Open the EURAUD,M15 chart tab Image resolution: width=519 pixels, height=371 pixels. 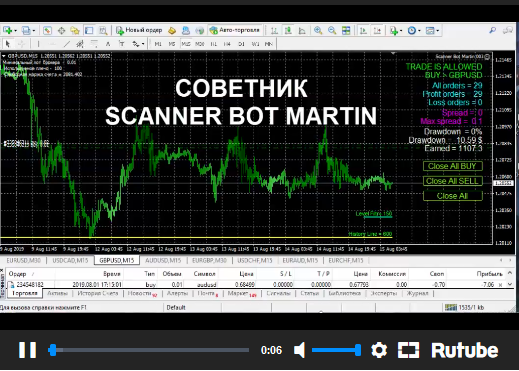[300, 260]
